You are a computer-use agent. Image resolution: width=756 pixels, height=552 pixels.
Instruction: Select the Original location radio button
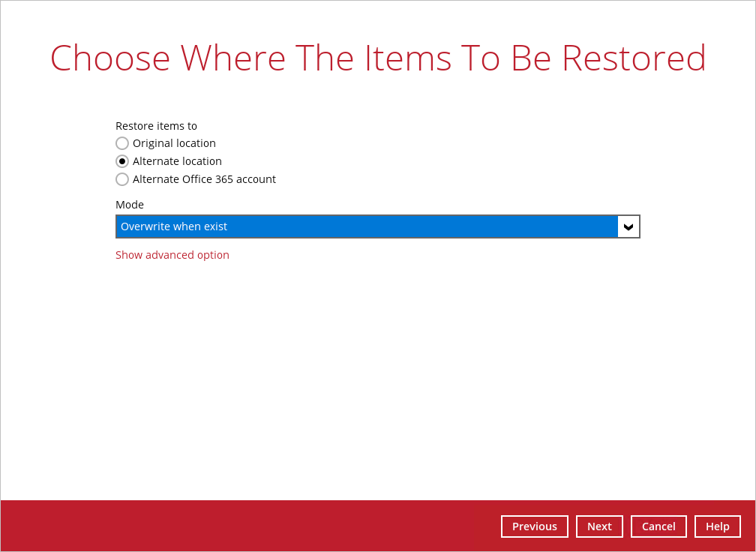pyautogui.click(x=122, y=143)
